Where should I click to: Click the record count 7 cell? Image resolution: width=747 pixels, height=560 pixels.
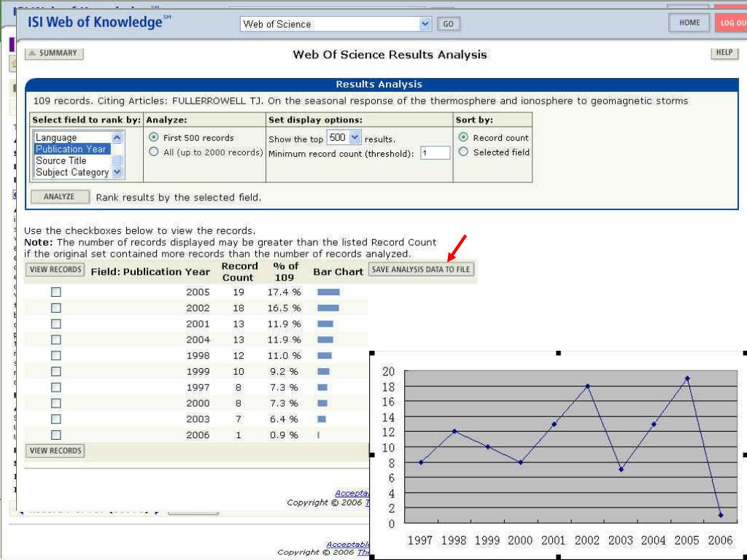pos(239,419)
